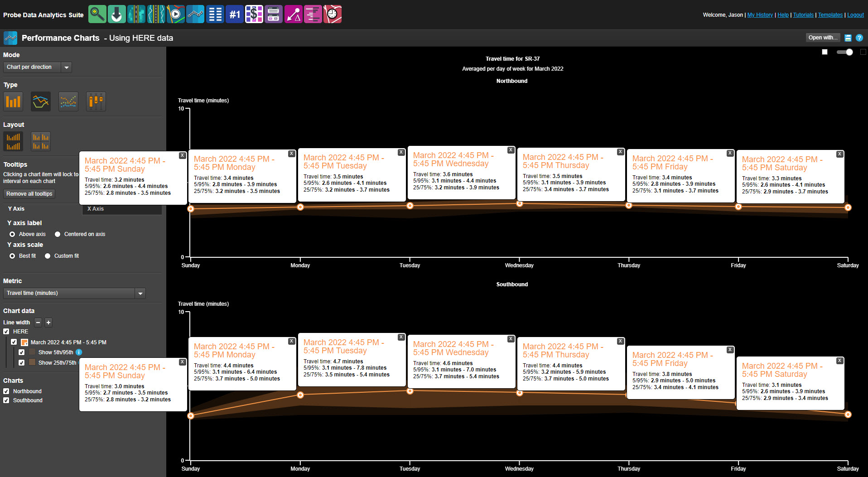Open the #1 ranking tool icon

coord(235,14)
